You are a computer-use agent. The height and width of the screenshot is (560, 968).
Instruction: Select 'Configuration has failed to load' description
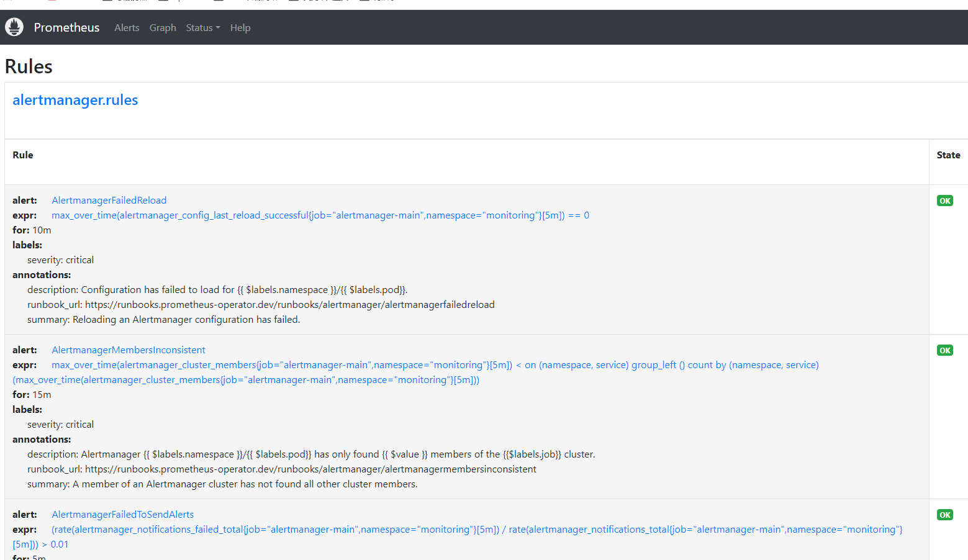click(217, 290)
